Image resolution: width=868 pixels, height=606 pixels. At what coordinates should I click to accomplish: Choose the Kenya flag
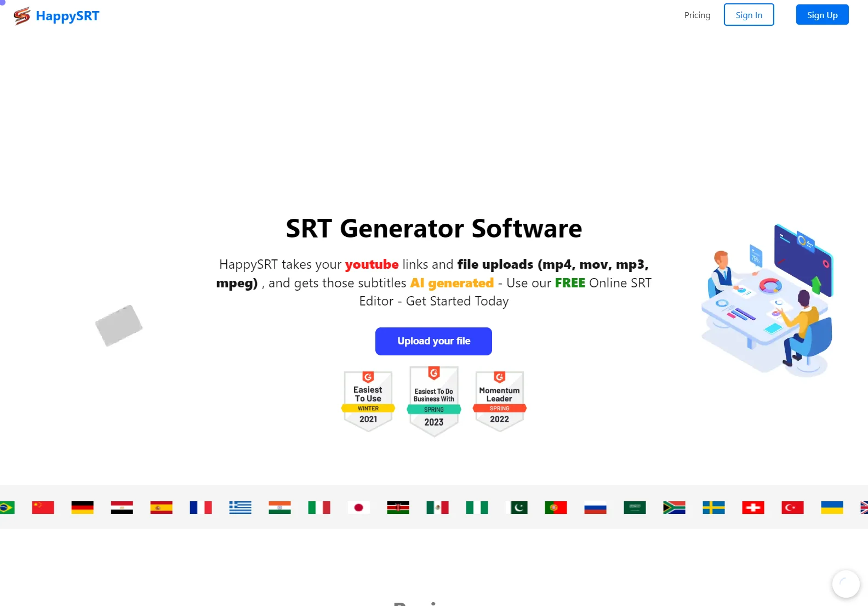pos(398,508)
